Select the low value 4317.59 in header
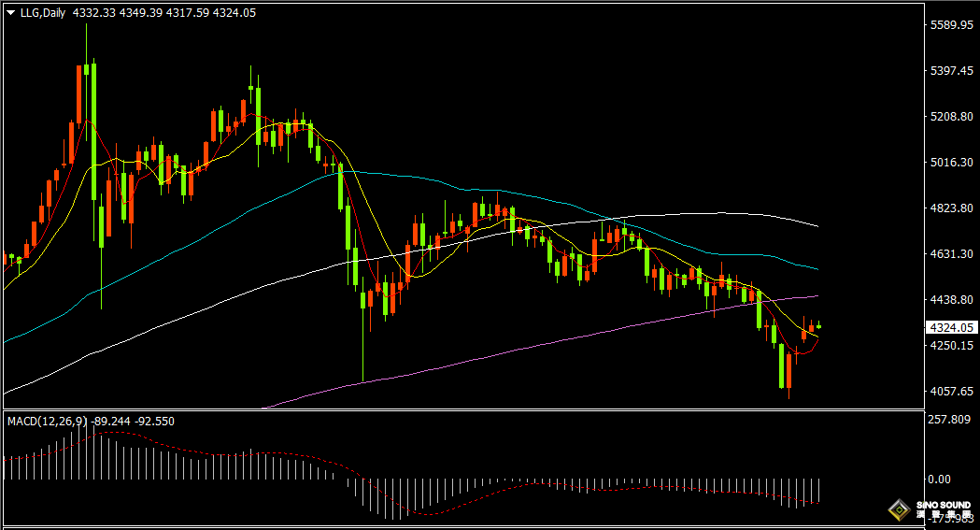 click(188, 12)
